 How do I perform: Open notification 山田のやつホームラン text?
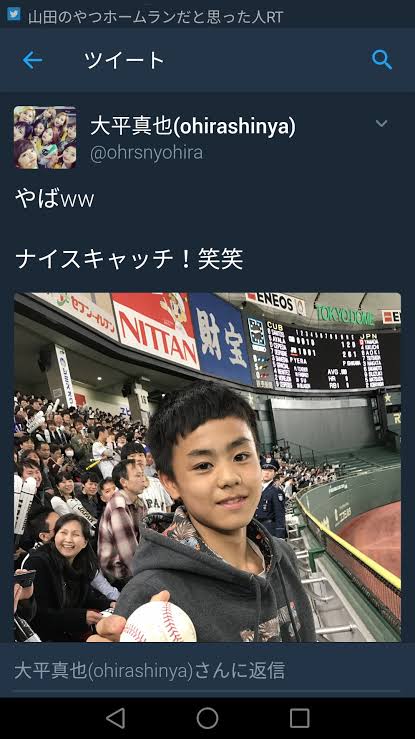155,17
